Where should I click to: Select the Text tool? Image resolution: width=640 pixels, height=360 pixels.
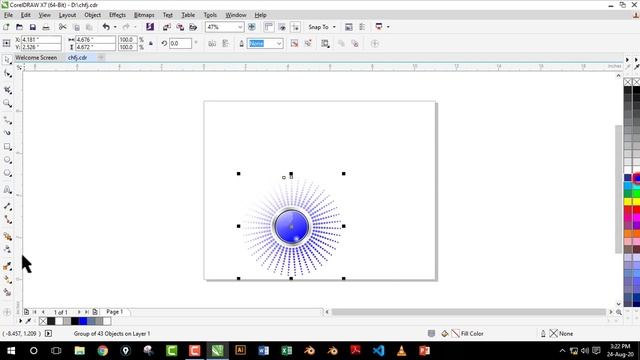click(7, 189)
